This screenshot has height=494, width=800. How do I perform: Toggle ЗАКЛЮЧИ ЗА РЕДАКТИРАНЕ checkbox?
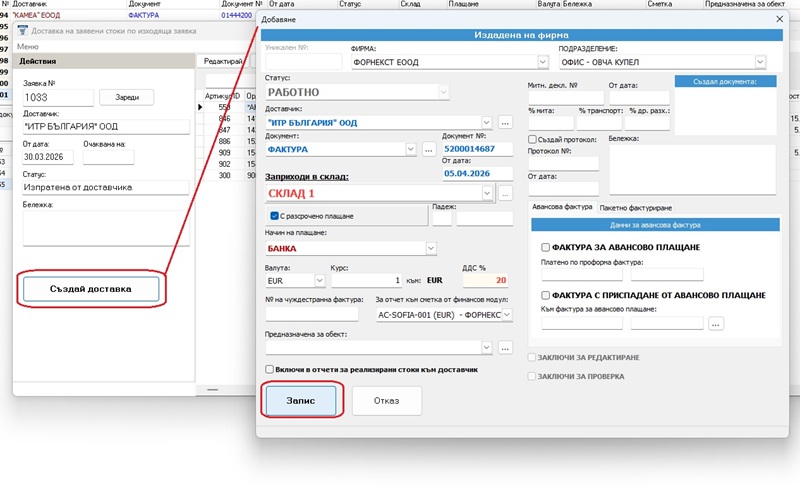532,357
